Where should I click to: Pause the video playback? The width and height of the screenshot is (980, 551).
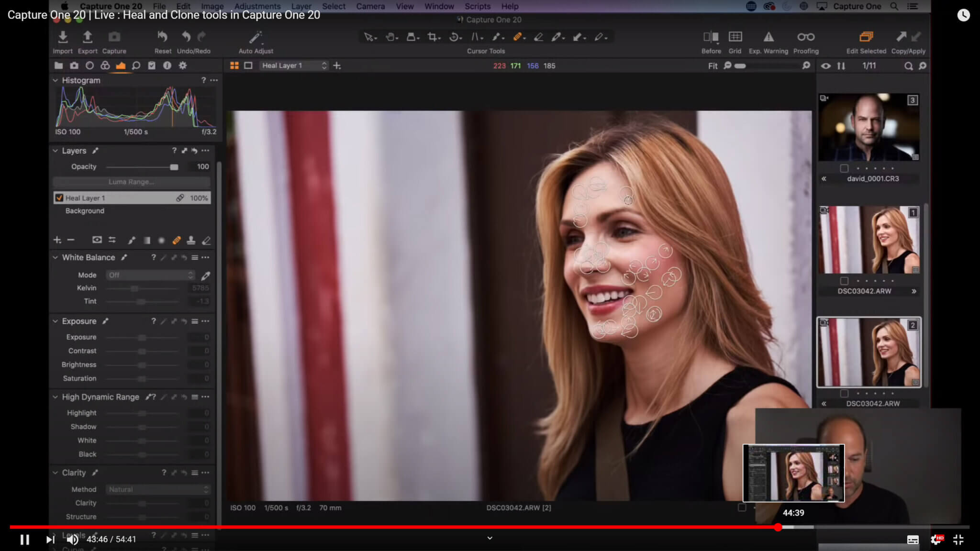point(25,540)
